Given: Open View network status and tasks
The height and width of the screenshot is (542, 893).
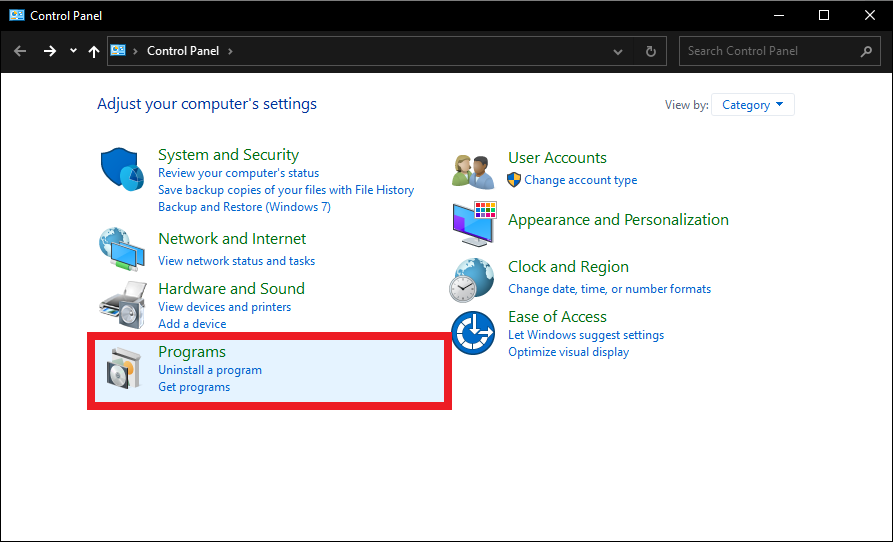Looking at the screenshot, I should (x=236, y=261).
